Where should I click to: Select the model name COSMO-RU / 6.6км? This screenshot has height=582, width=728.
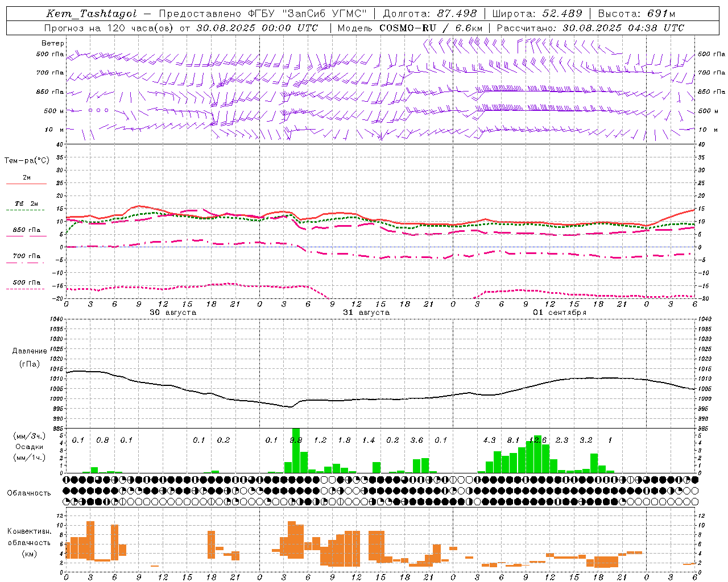[431, 28]
